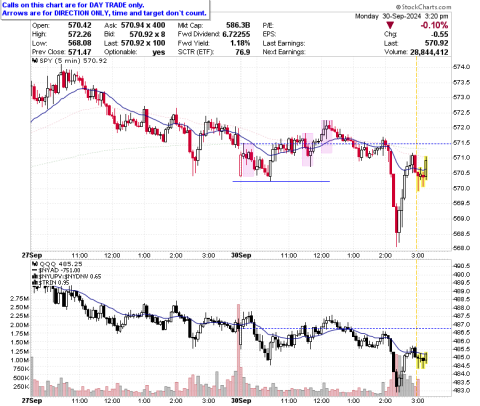The width and height of the screenshot is (480, 406).
Task: Click the StockCharts.com credit
Action: (423, 7)
